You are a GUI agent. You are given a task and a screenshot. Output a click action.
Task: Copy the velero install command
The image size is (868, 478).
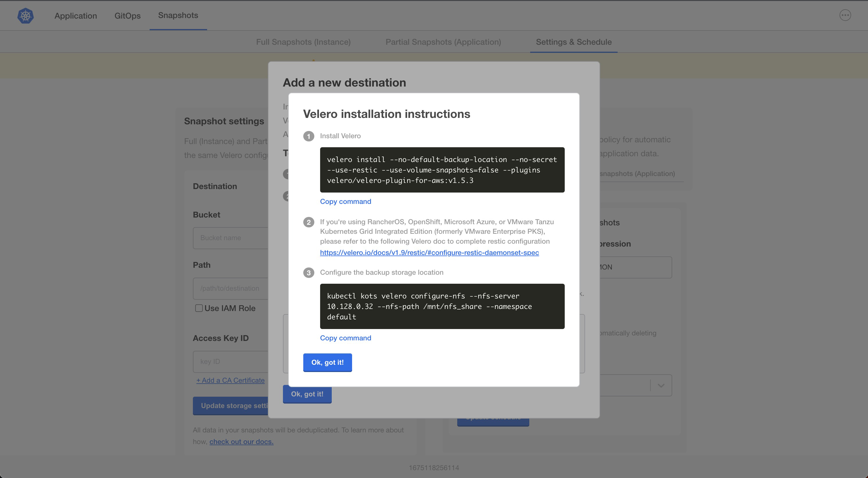pyautogui.click(x=345, y=202)
